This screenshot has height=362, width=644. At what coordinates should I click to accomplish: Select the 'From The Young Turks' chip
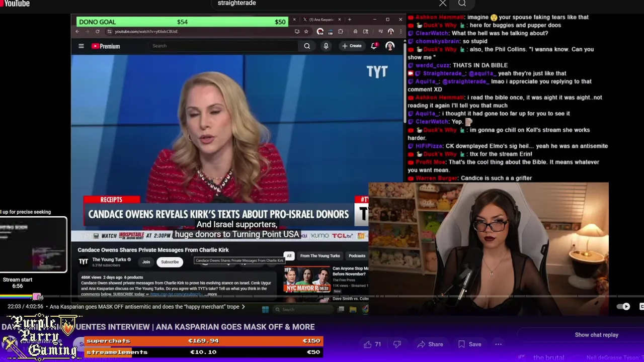(320, 256)
